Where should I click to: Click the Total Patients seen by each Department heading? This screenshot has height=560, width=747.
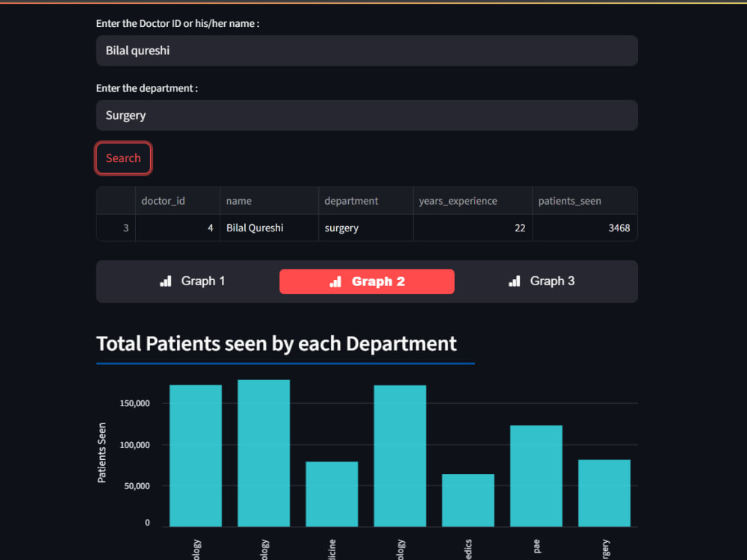(276, 343)
